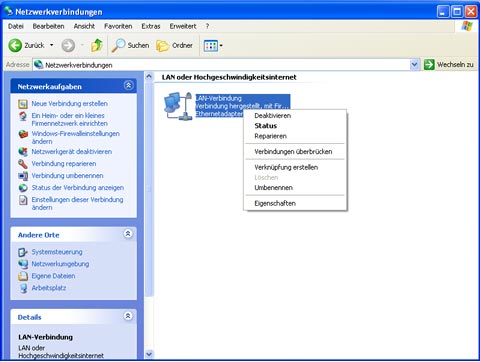Click the Status der Verbindung globe icon
480x362 pixels.
(x=23, y=188)
